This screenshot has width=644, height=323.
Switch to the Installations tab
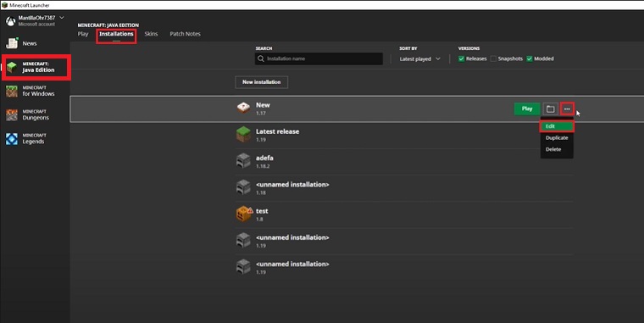pyautogui.click(x=116, y=34)
